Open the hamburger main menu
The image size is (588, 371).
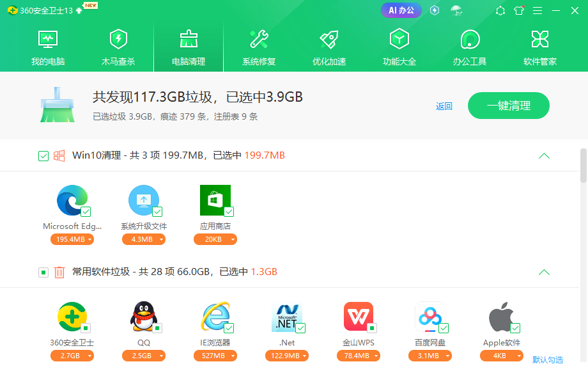click(538, 10)
